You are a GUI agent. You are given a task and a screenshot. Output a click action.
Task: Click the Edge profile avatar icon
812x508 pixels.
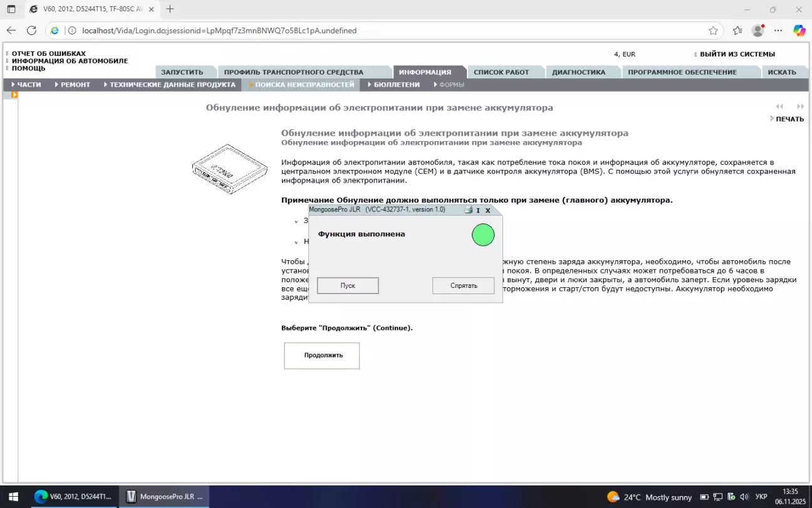(x=757, y=30)
